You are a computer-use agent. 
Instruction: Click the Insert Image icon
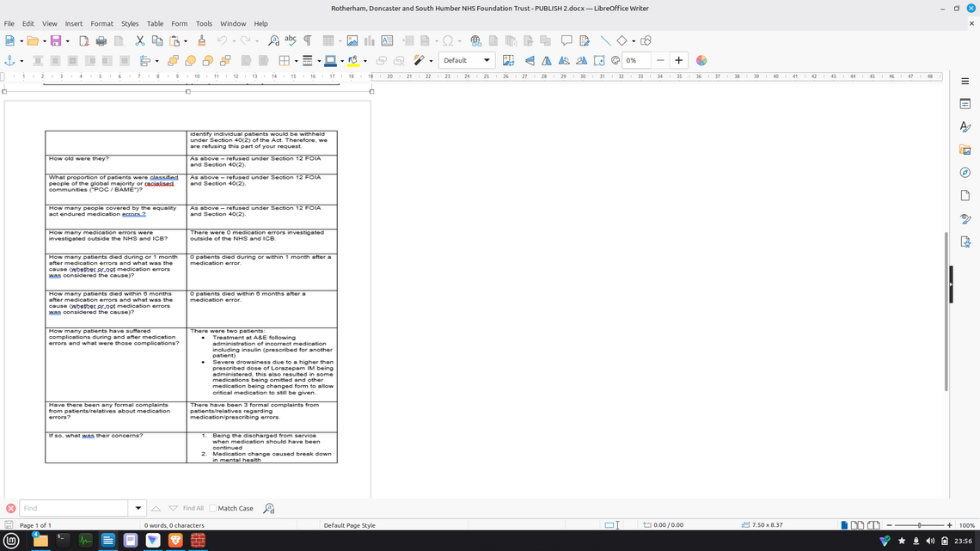coord(352,40)
